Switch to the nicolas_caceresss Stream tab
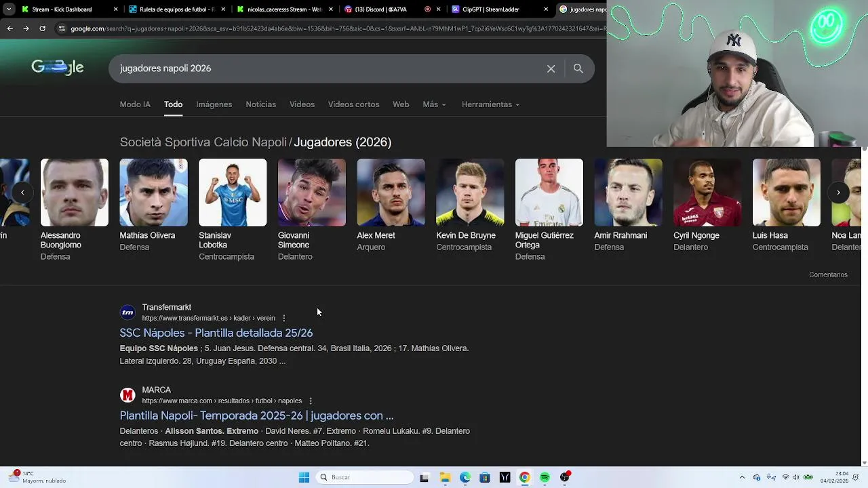This screenshot has height=488, width=868. [284, 9]
